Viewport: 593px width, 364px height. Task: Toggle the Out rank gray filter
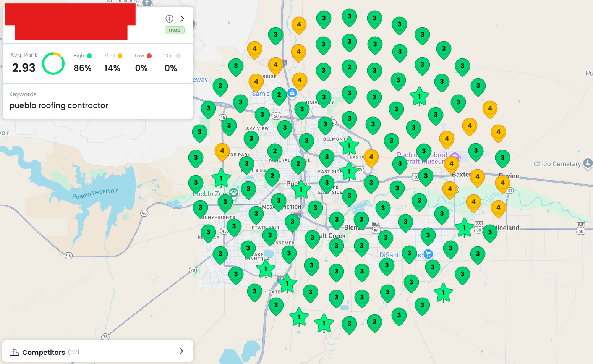178,56
